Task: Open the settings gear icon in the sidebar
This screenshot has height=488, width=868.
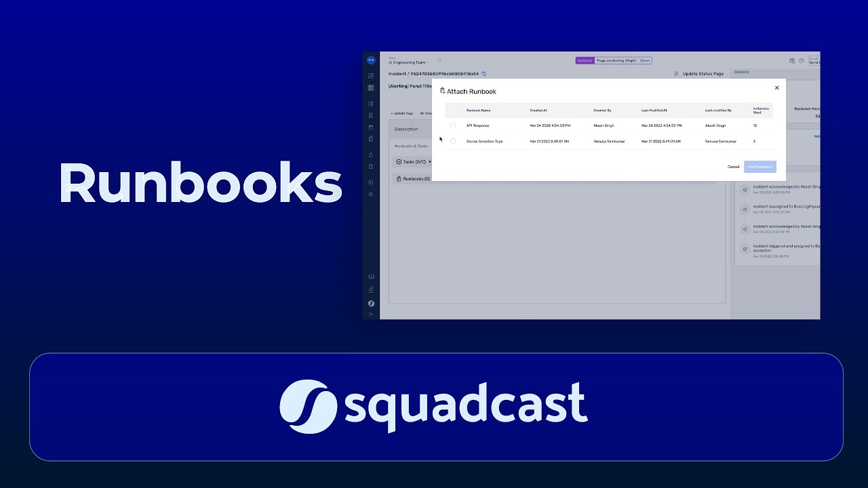Action: [x=371, y=195]
